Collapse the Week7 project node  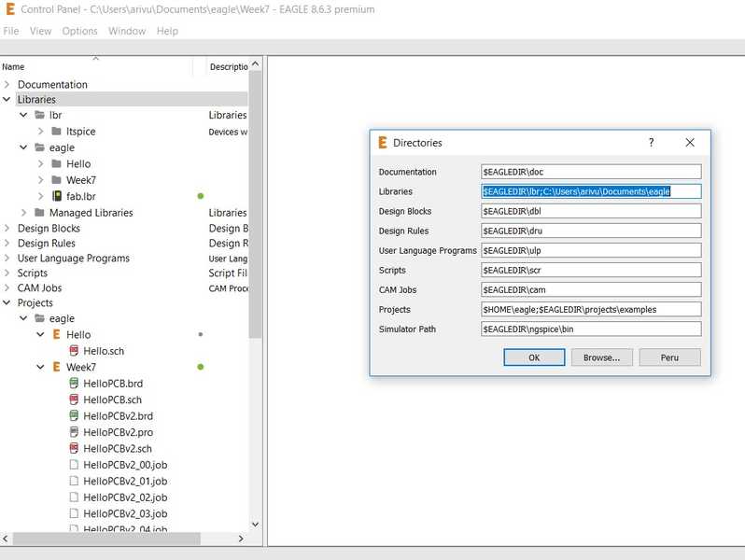point(41,367)
